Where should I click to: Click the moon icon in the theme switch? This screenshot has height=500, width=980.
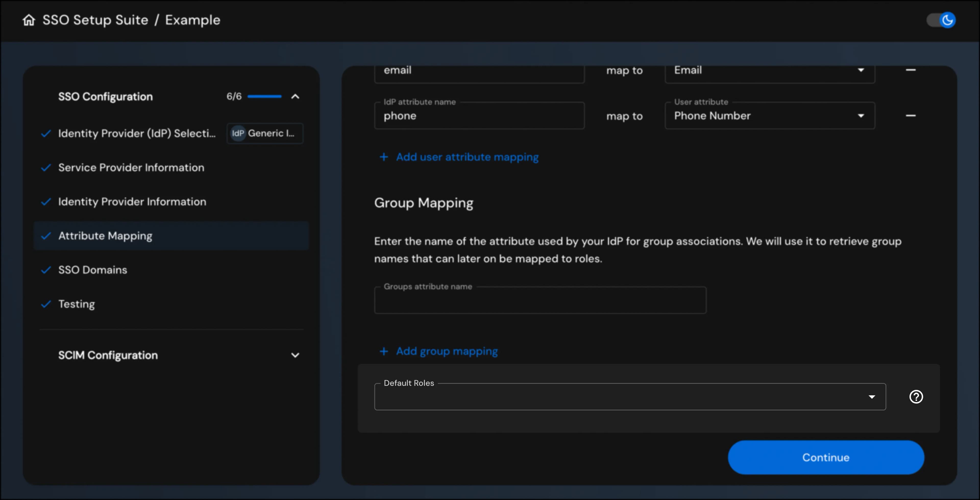948,20
